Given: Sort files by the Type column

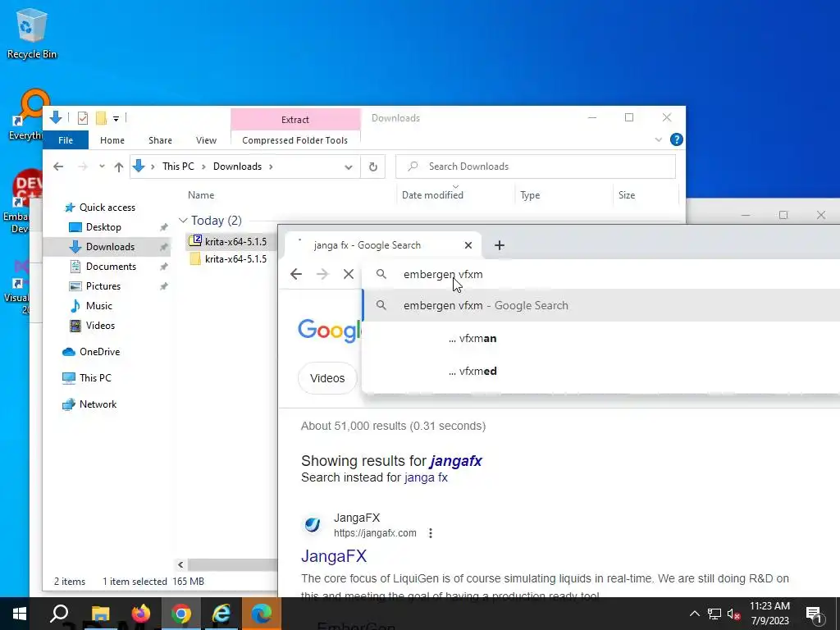Looking at the screenshot, I should click(530, 195).
